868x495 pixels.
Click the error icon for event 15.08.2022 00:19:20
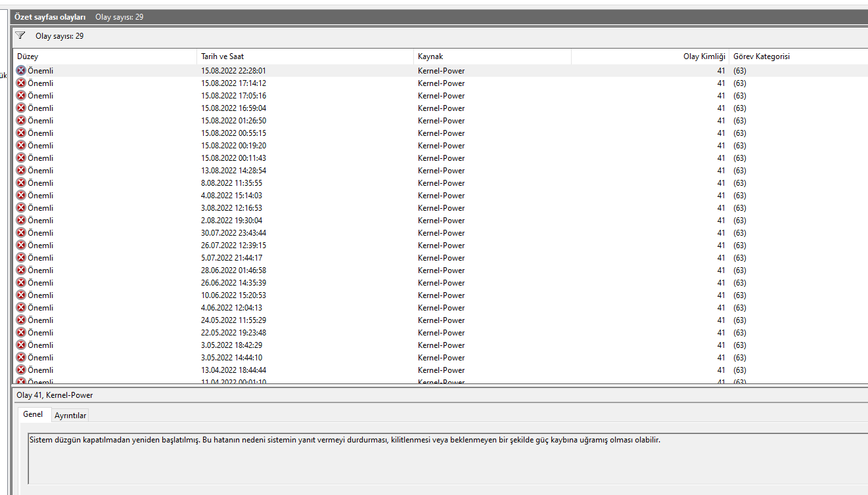(x=21, y=145)
